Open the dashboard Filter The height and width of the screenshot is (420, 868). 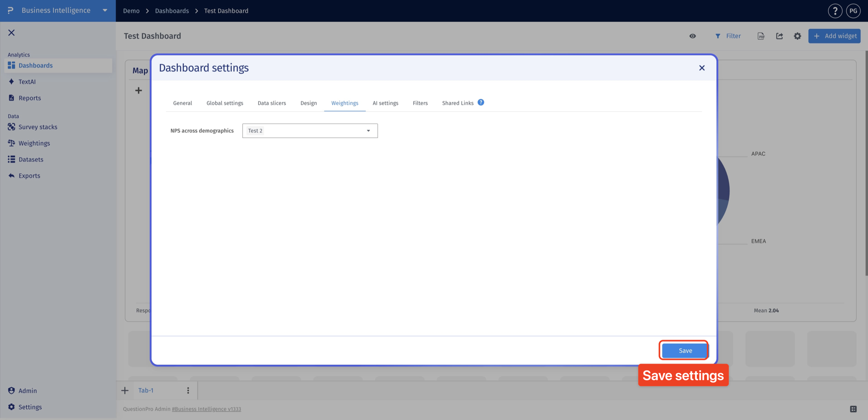pos(728,36)
